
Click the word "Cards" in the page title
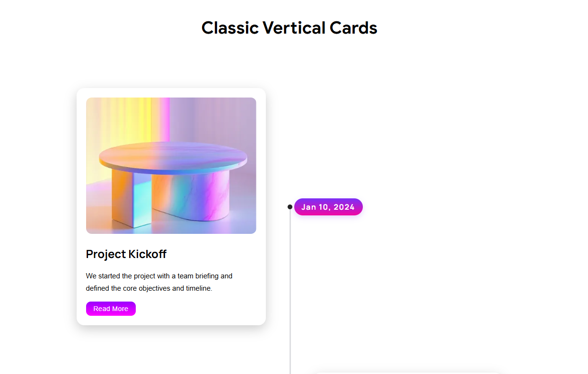coord(353,28)
